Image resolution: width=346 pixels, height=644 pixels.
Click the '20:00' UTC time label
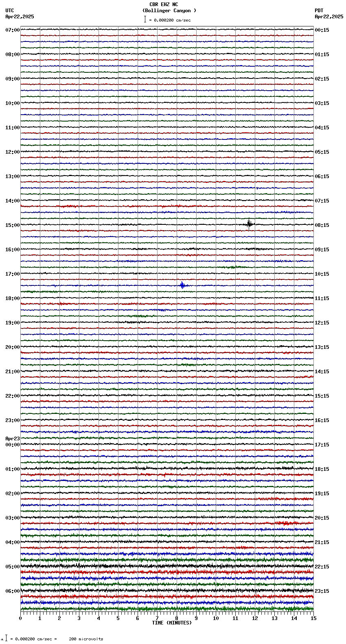(x=13, y=347)
